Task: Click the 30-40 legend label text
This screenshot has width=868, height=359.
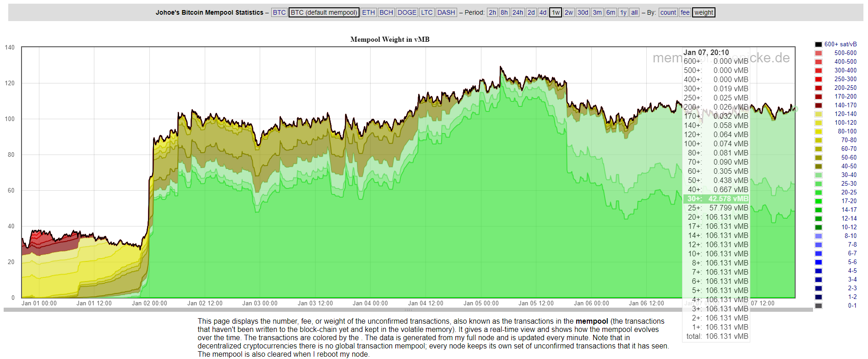Action: pyautogui.click(x=849, y=175)
